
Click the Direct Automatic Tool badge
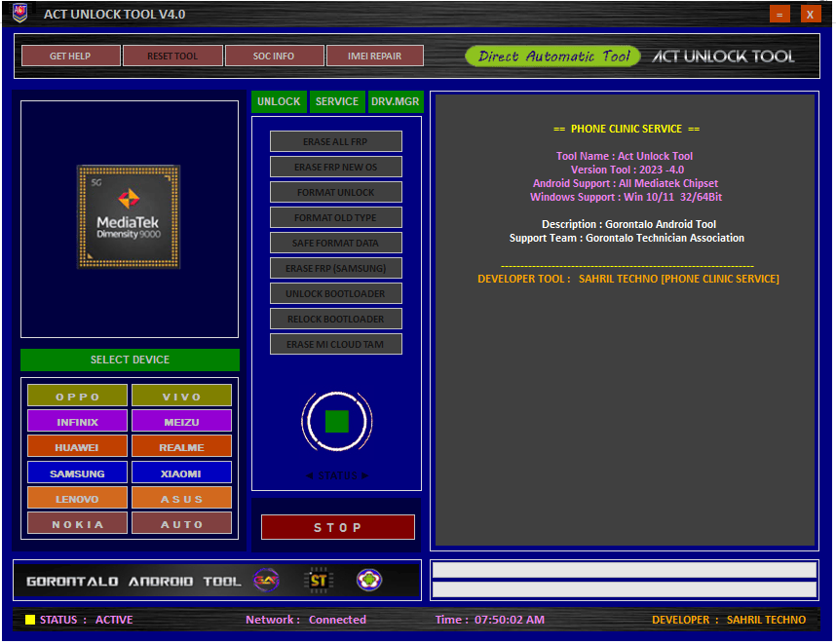[x=552, y=56]
